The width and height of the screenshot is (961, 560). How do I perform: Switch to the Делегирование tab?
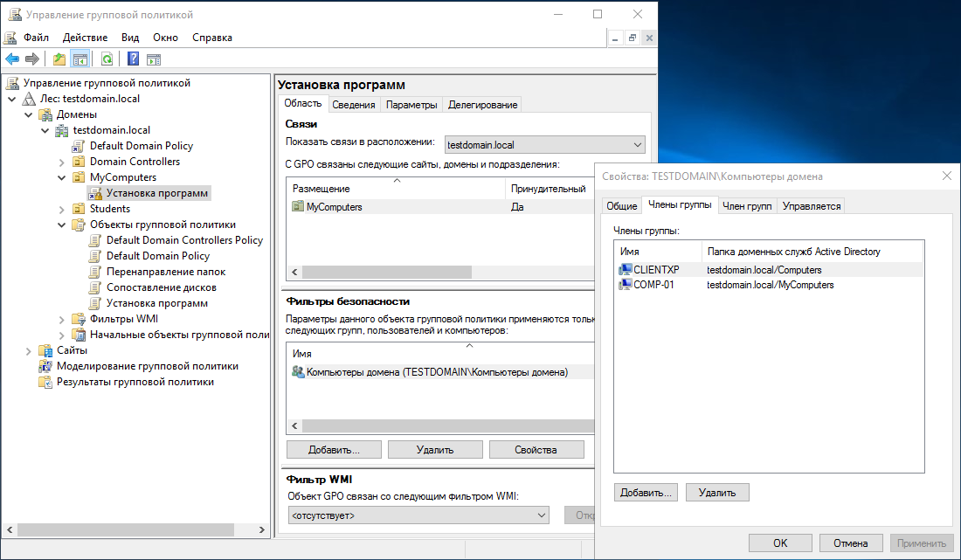point(482,105)
